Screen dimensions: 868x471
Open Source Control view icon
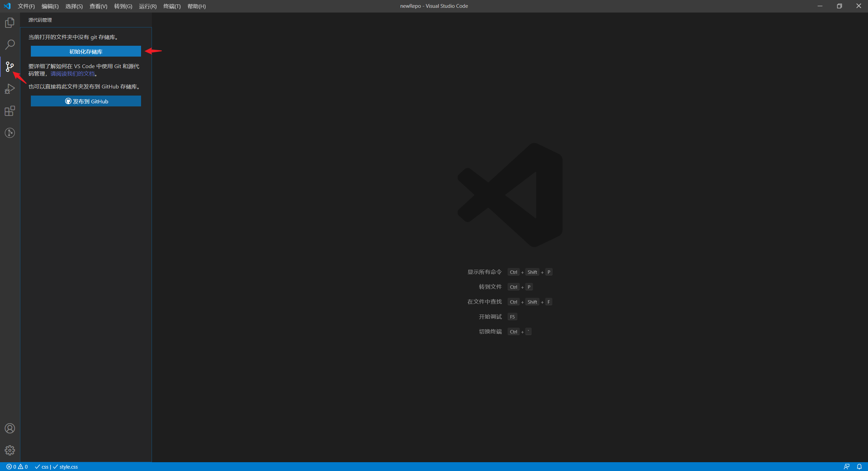tap(10, 67)
